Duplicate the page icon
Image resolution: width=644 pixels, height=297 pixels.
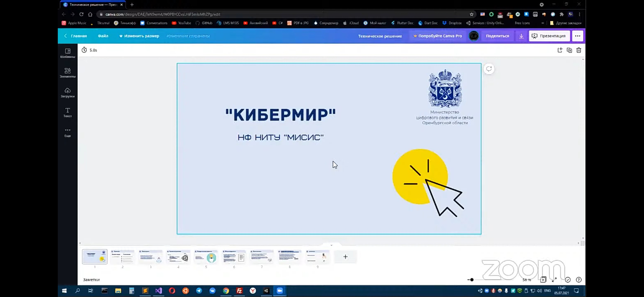569,50
